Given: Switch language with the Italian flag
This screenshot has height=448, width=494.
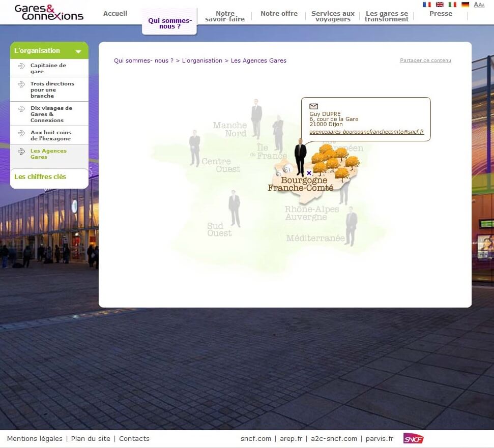Looking at the screenshot, I should click(452, 5).
